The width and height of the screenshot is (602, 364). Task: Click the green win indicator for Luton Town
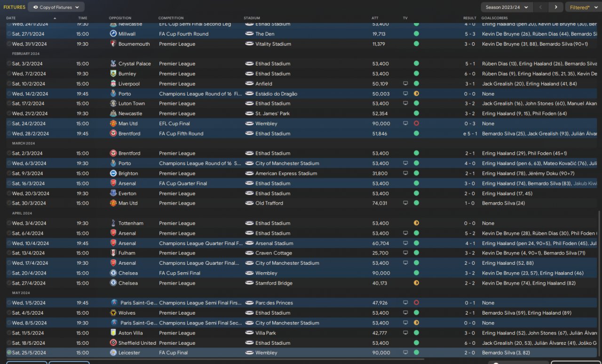pos(416,103)
